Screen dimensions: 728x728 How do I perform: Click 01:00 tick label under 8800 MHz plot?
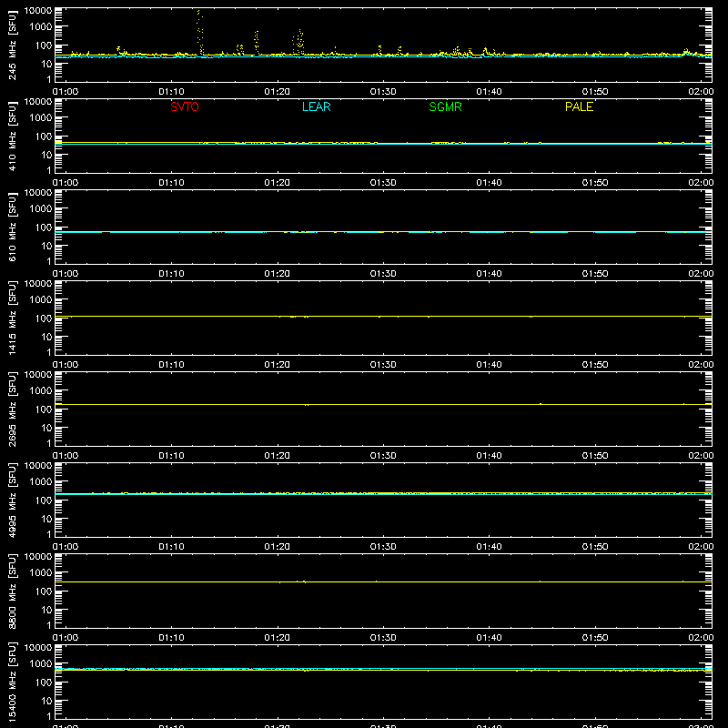coord(66,638)
